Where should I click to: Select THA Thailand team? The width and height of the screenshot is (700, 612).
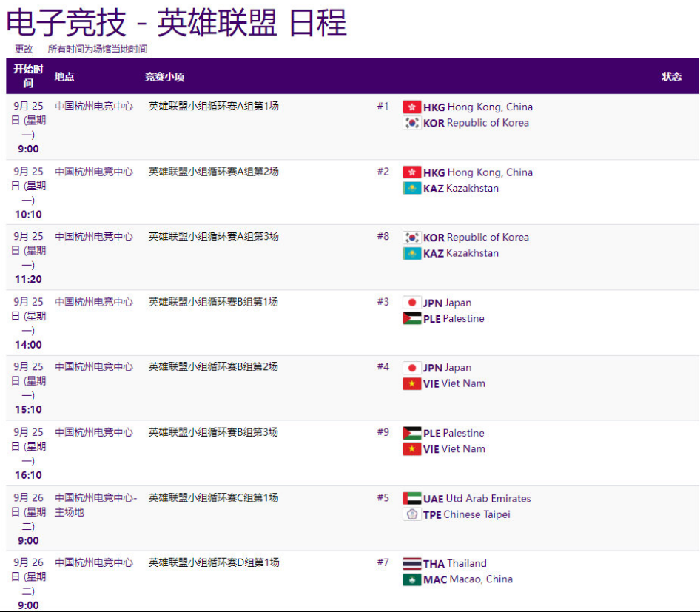point(455,564)
